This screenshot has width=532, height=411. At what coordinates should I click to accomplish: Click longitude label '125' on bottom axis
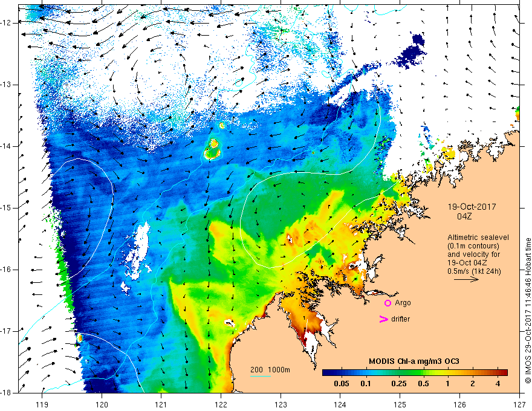(400, 404)
